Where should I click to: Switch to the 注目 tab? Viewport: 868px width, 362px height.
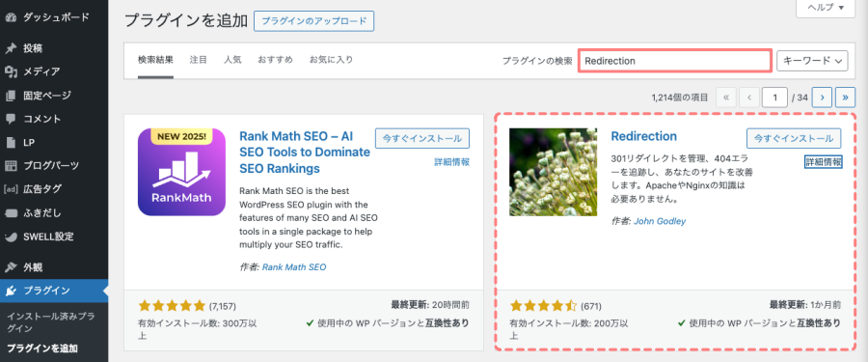pyautogui.click(x=198, y=59)
